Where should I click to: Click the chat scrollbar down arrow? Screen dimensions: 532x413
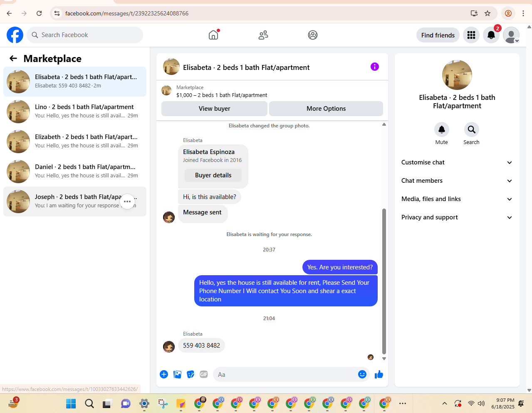click(x=384, y=358)
